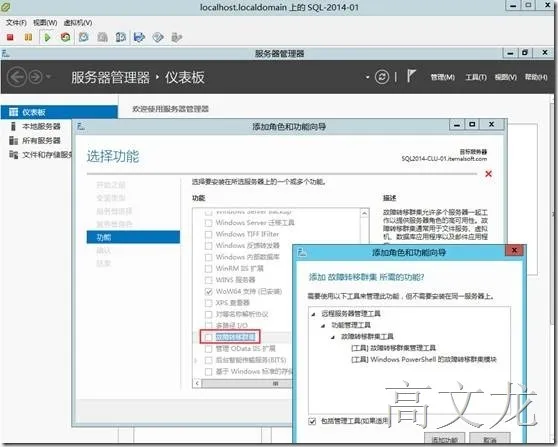The height and width of the screenshot is (447, 558).
Task: Check the XPS 查看器 feature checkbox
Action: point(209,303)
